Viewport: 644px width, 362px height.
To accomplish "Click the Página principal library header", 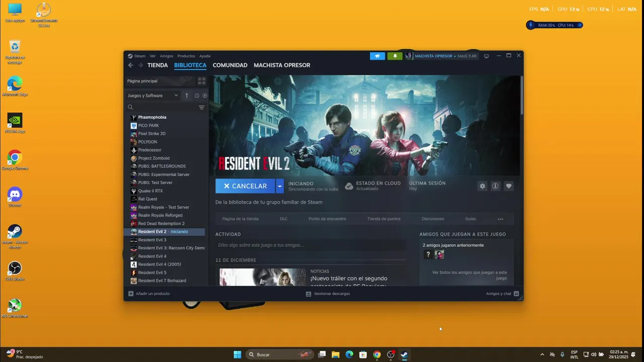I will coord(160,81).
